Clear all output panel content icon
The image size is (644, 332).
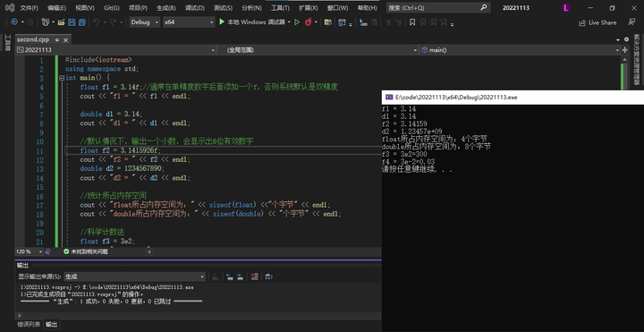click(x=254, y=277)
